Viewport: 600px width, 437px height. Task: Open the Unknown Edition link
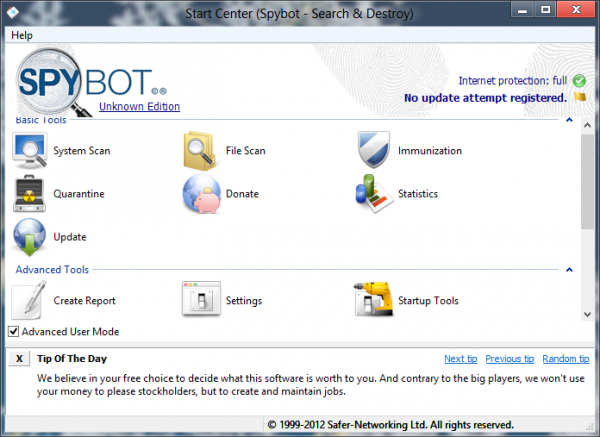click(139, 106)
